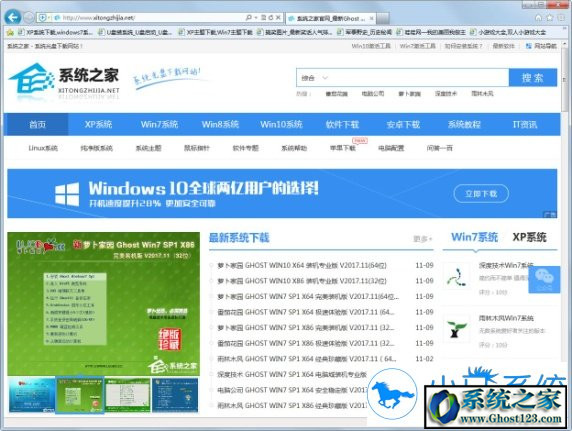
Task: Click the floating WeChat icon
Action: pos(544,280)
